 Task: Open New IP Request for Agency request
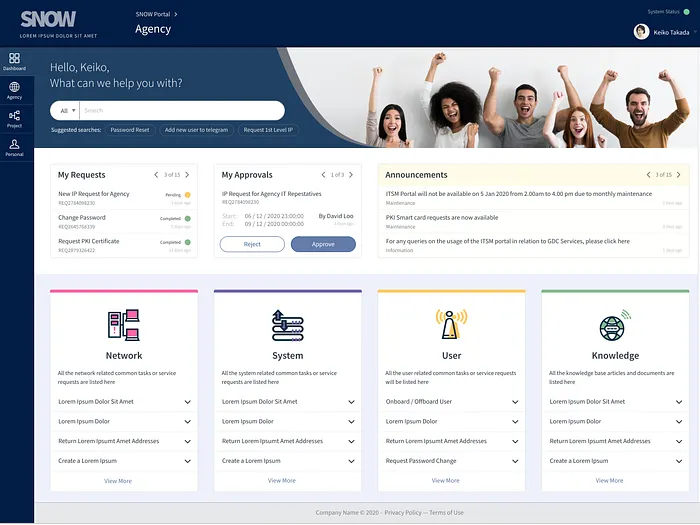[x=94, y=194]
